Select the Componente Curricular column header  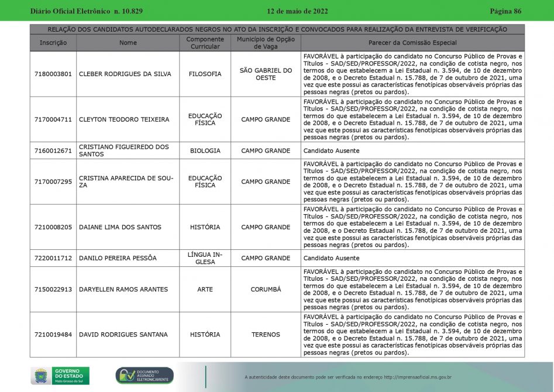[205, 43]
